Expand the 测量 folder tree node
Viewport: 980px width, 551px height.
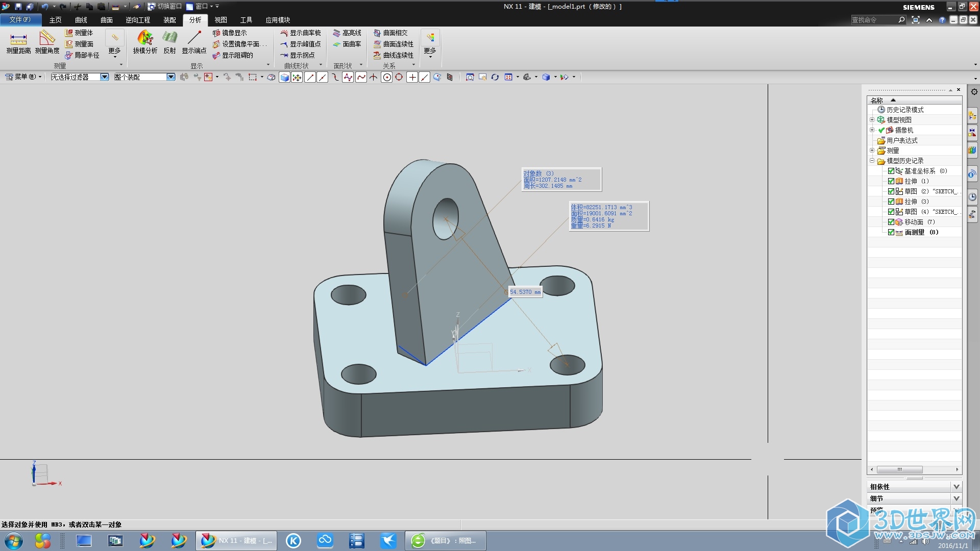872,151
